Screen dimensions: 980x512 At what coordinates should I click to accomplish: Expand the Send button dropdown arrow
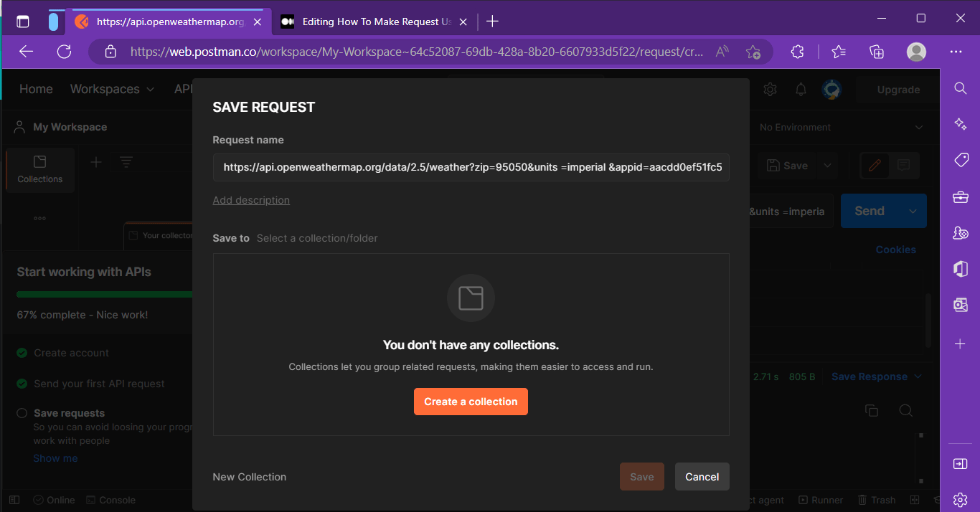[x=913, y=211]
